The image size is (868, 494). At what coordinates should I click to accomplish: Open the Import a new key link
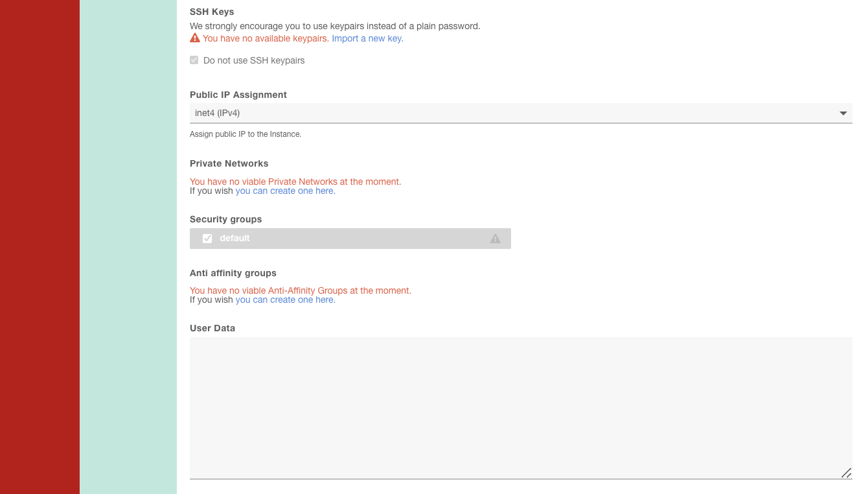(367, 38)
